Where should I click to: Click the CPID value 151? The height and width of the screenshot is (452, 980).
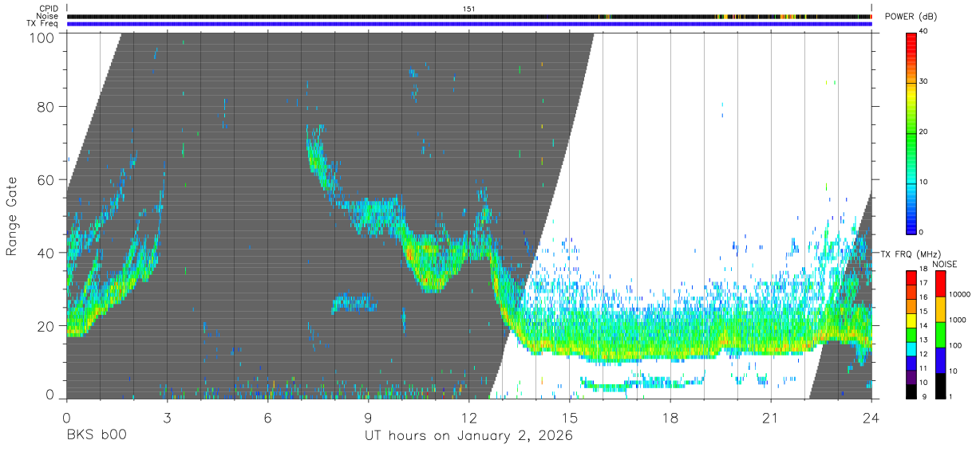[469, 9]
